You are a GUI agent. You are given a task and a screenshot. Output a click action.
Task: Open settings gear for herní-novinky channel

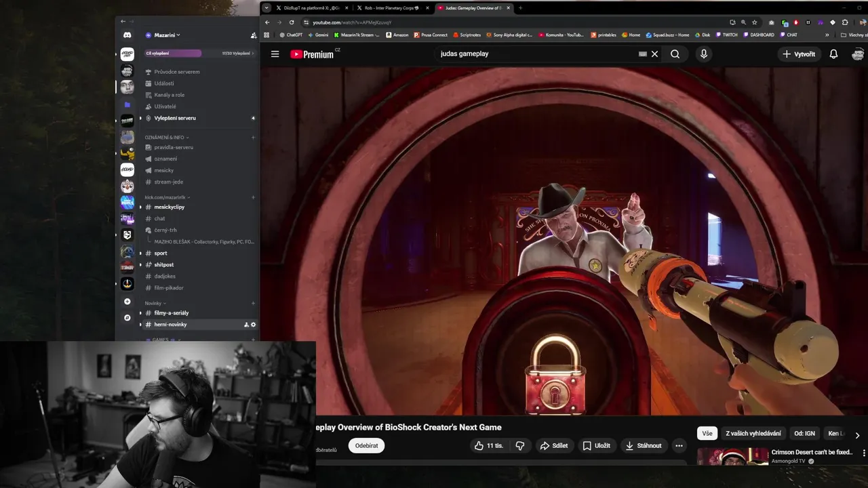pos(254,325)
